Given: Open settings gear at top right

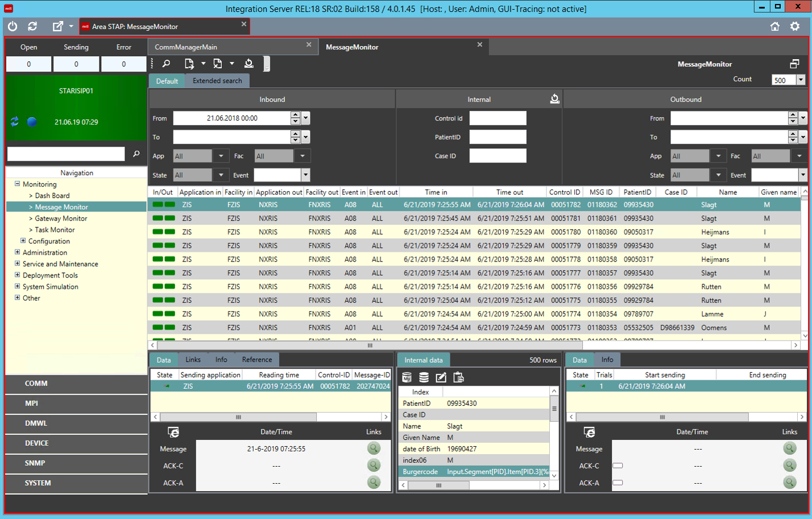Looking at the screenshot, I should [795, 26].
